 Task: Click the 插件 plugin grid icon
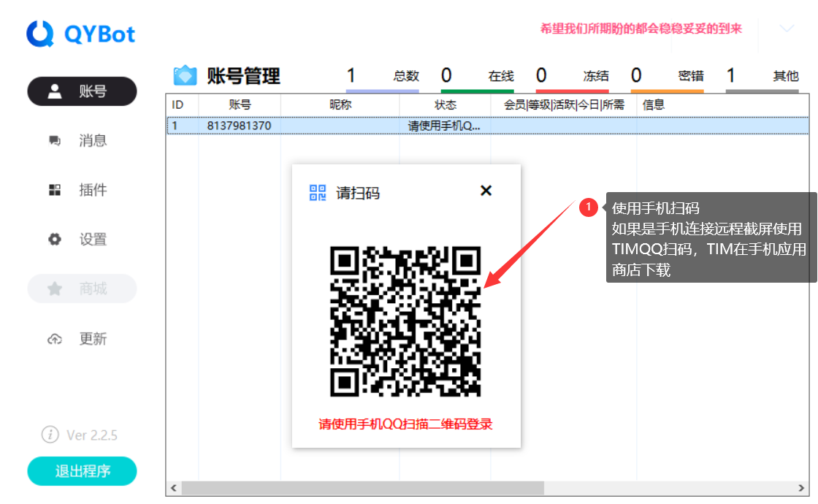[55, 191]
